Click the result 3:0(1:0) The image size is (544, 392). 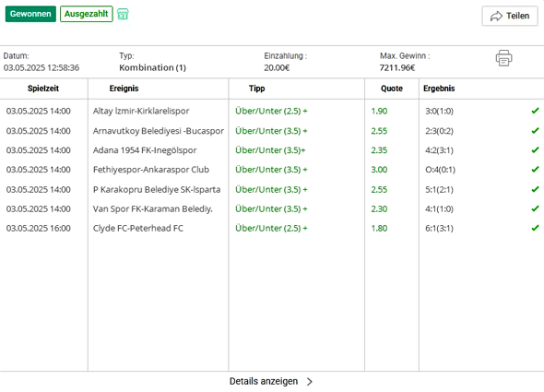(439, 111)
